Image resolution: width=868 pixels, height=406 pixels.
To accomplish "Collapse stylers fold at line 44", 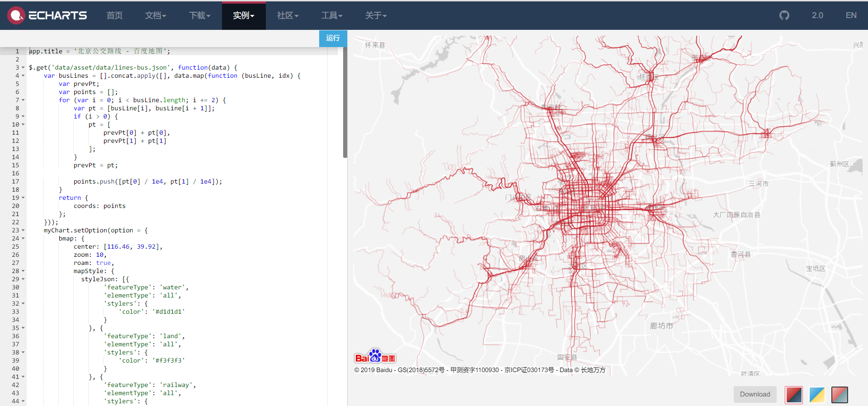I will click(23, 401).
